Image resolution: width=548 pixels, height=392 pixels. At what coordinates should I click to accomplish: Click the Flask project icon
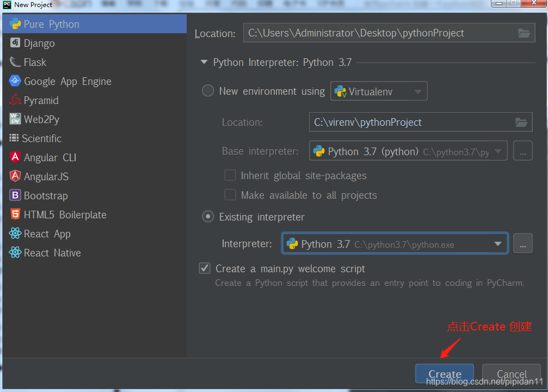15,62
